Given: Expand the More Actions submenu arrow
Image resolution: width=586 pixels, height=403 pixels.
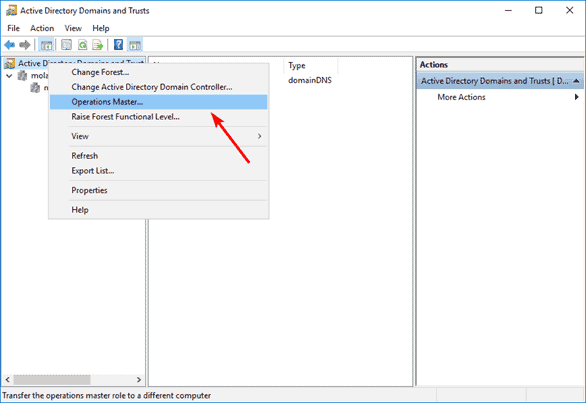Looking at the screenshot, I should point(576,97).
